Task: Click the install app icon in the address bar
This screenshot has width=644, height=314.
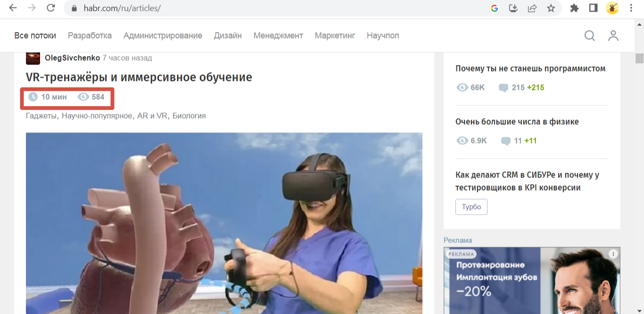Action: 513,8
